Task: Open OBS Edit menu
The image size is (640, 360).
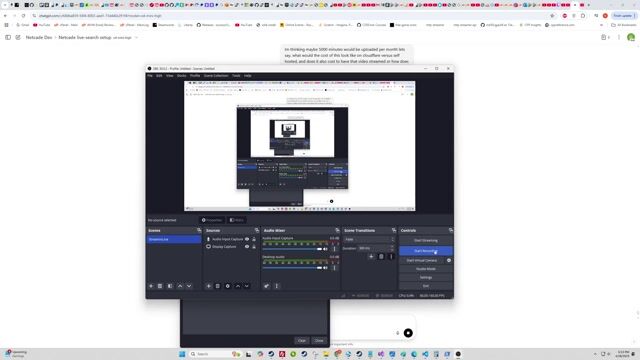Action: click(x=159, y=76)
